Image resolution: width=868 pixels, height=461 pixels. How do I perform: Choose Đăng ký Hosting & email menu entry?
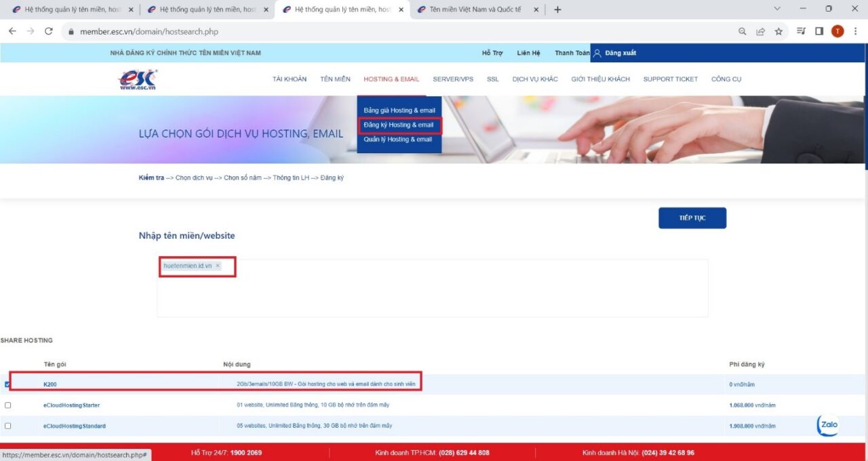click(399, 125)
